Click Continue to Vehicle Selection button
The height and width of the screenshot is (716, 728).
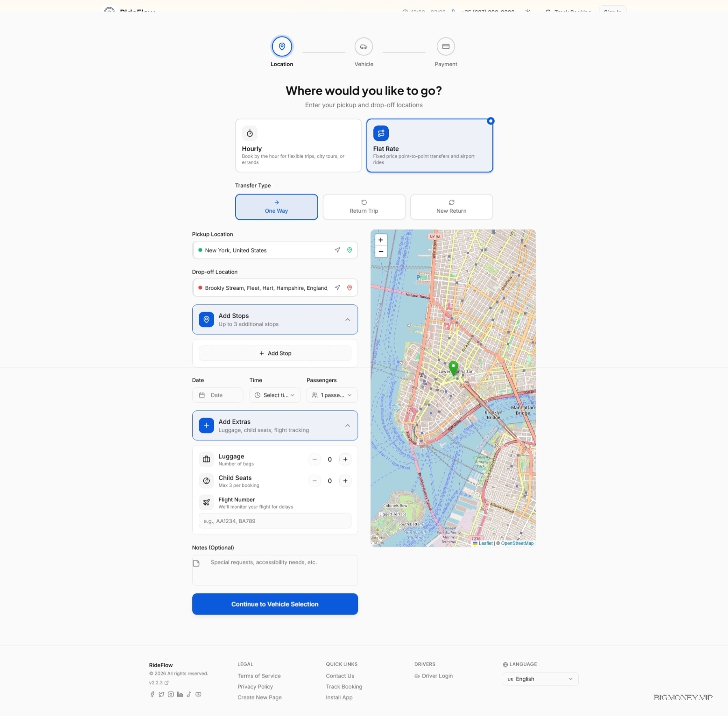coord(275,604)
